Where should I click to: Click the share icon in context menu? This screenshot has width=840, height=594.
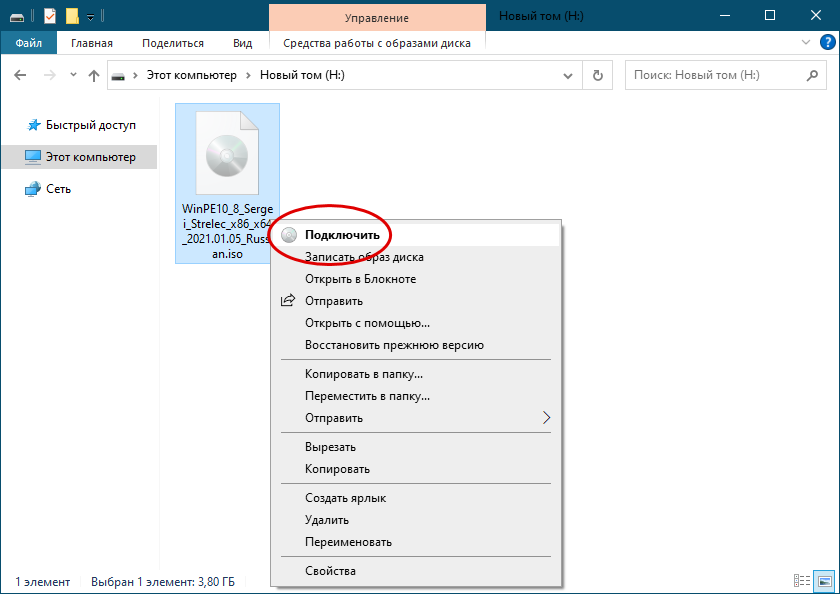(x=288, y=300)
